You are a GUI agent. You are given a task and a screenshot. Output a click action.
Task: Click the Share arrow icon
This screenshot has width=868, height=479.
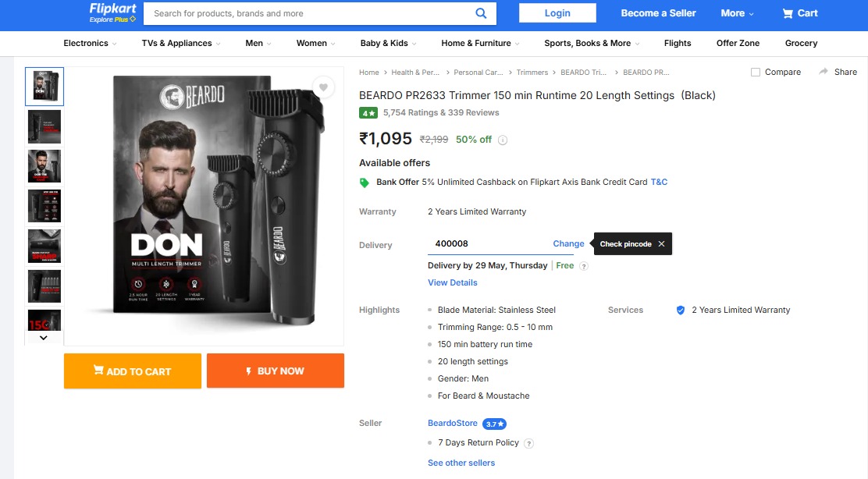(824, 72)
